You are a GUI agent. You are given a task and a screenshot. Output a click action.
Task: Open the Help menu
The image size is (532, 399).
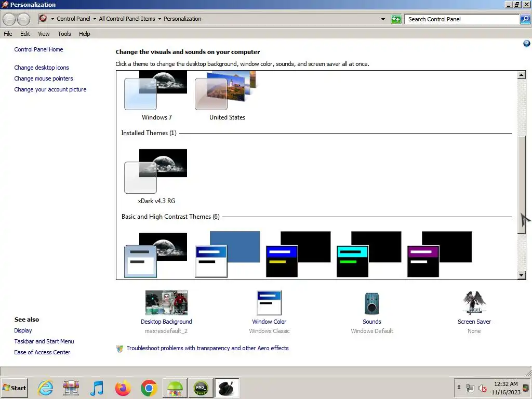(85, 34)
